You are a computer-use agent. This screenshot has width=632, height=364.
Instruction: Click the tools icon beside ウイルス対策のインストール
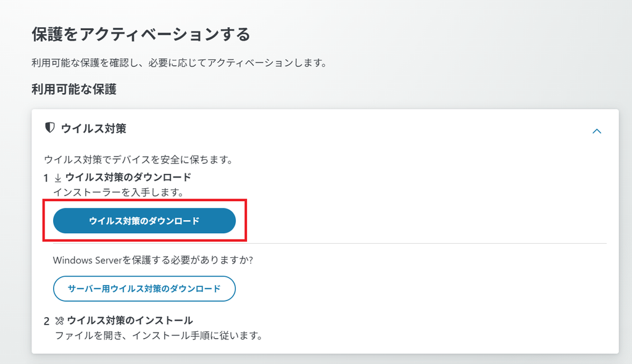pos(60,321)
